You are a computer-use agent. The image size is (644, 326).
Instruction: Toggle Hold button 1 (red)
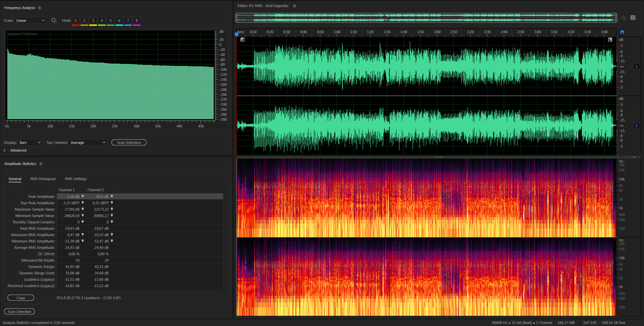point(75,21)
